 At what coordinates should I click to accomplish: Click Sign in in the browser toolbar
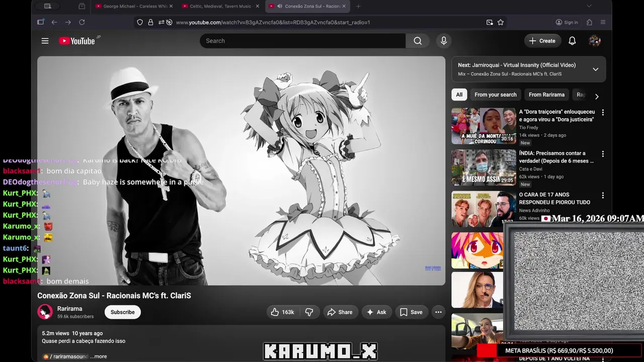pyautogui.click(x=567, y=22)
